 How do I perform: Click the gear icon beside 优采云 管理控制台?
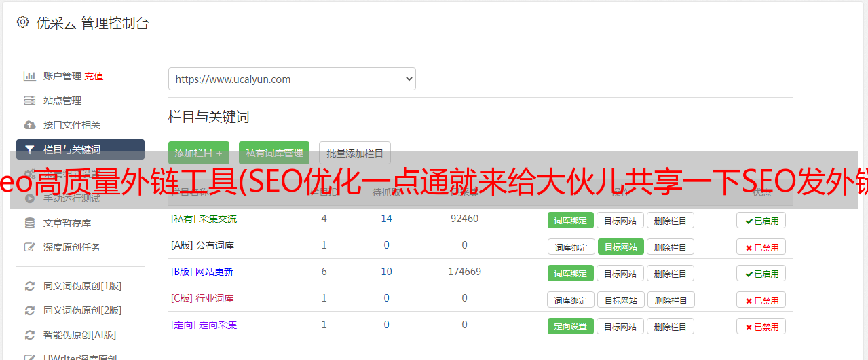[23, 22]
